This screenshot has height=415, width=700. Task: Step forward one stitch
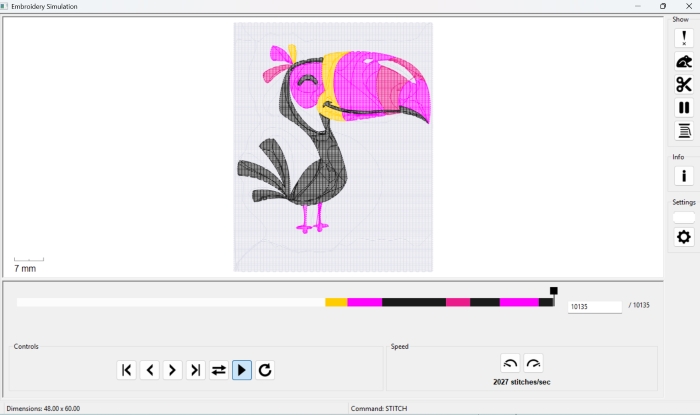(173, 370)
